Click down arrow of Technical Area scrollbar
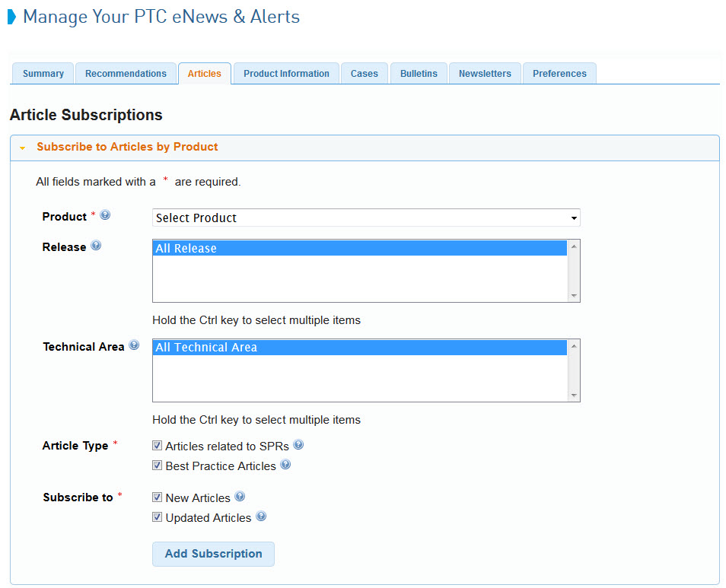Image resolution: width=726 pixels, height=588 pixels. point(574,395)
